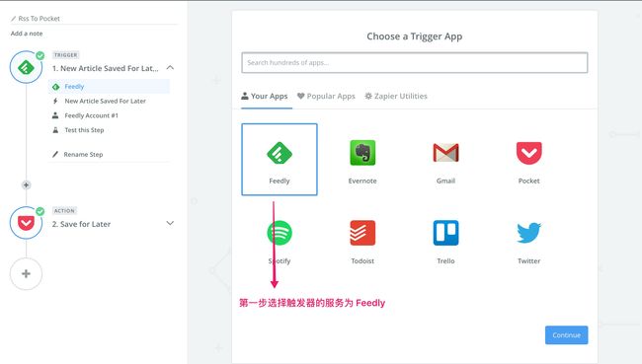
Task: Click Add a note
Action: pos(27,34)
